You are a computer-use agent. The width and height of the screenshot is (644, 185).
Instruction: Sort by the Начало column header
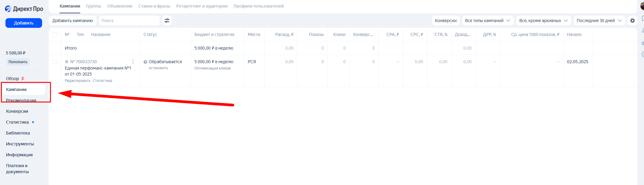click(x=574, y=34)
